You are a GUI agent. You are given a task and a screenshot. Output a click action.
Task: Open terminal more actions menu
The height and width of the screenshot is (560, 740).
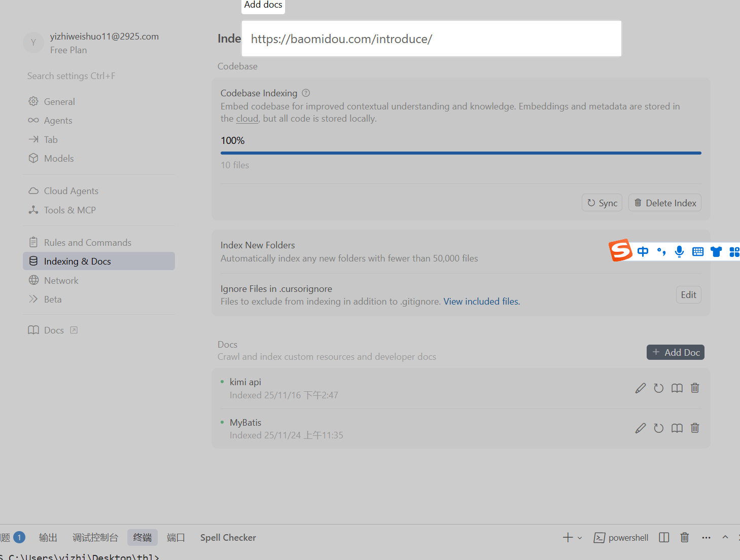[x=706, y=538]
